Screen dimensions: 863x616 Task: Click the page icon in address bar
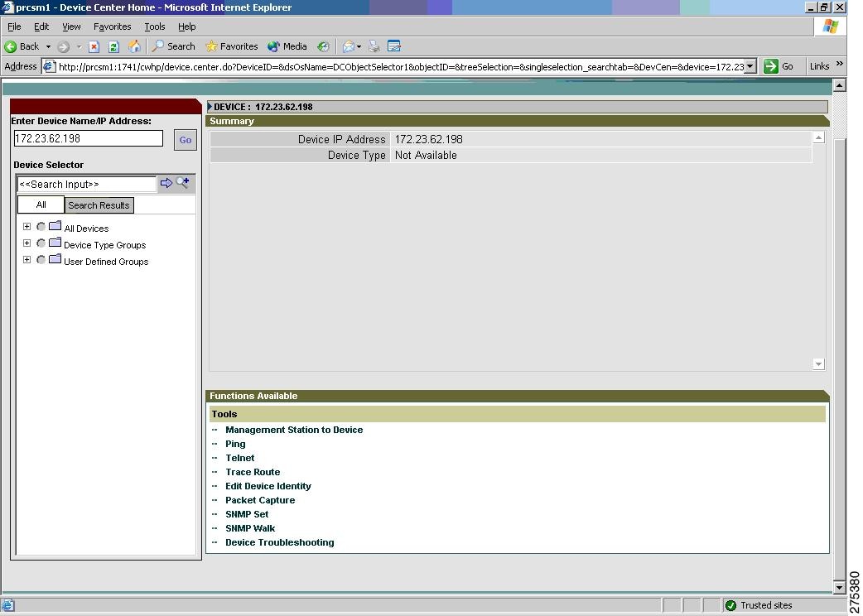pyautogui.click(x=50, y=66)
